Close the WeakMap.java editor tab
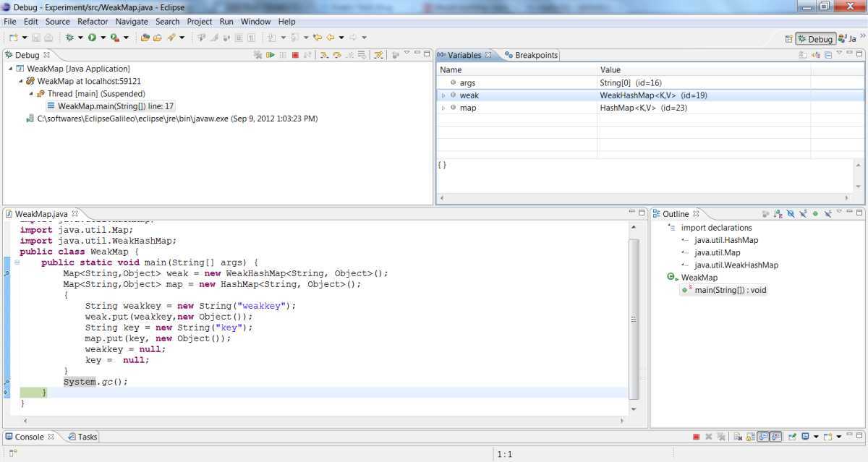The height and width of the screenshot is (462, 868). pos(75,214)
